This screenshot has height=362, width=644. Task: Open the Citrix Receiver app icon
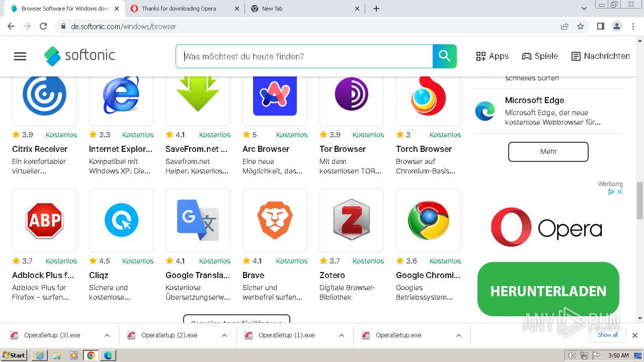[44, 95]
